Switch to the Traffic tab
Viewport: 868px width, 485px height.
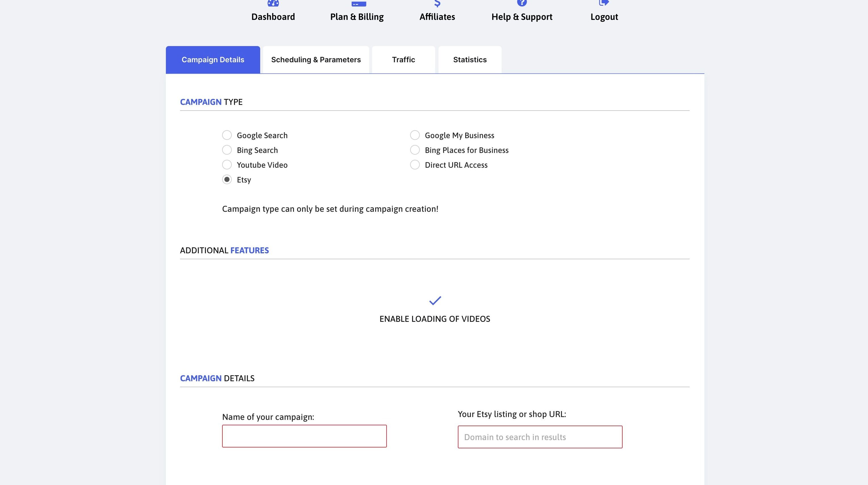point(403,60)
